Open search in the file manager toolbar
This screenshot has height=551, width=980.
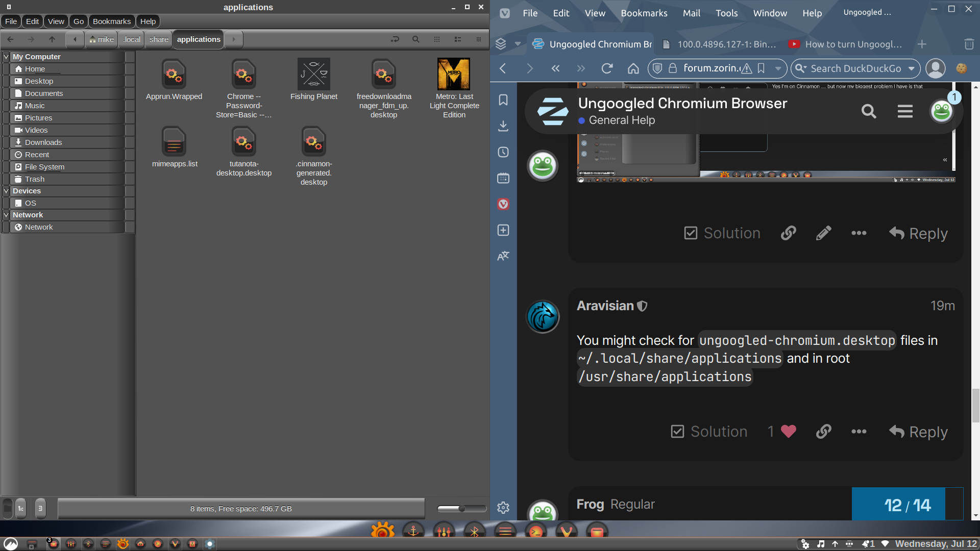click(x=415, y=39)
